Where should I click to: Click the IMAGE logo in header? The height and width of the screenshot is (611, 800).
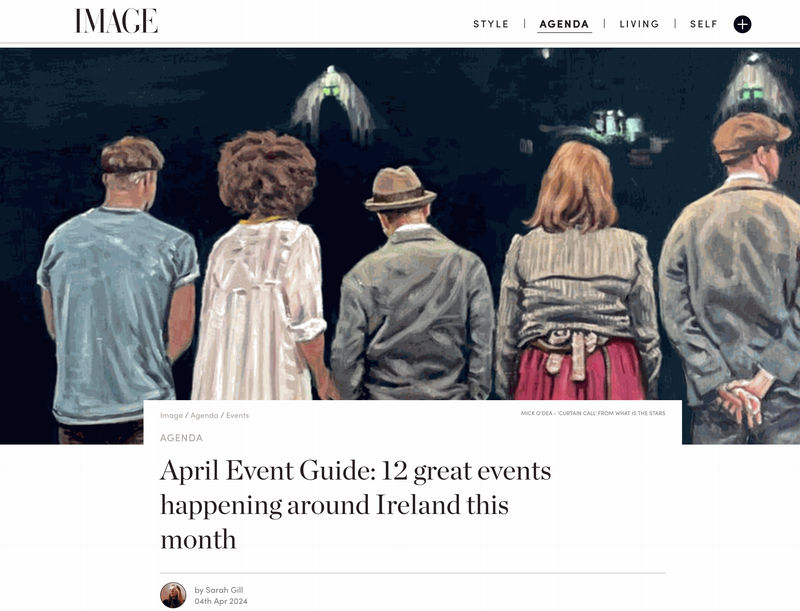click(116, 21)
